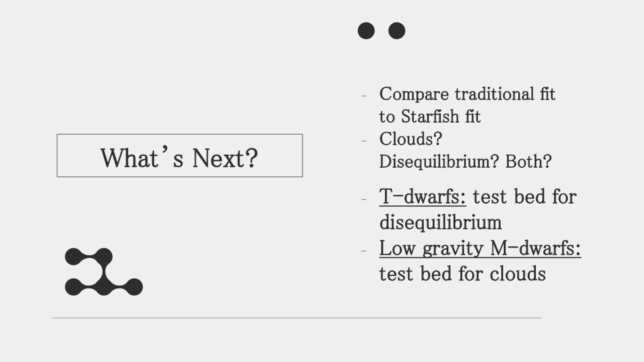Select the molecule-shaped connected dots graphic

point(104,272)
